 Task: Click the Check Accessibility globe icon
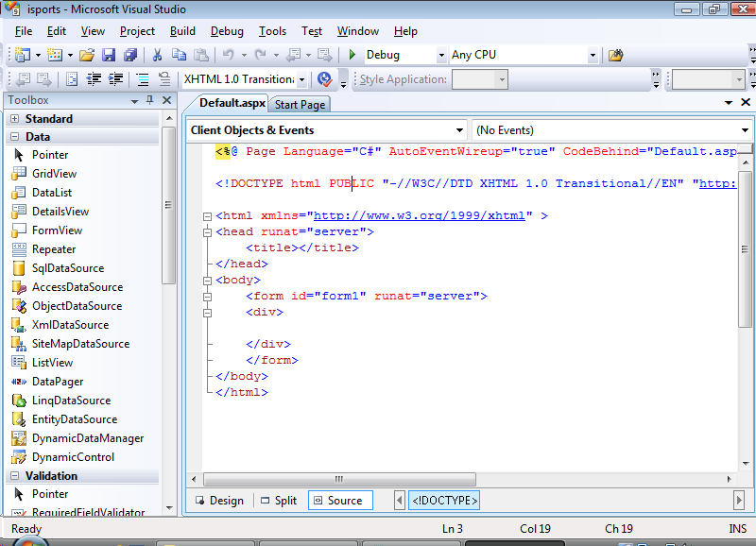(x=324, y=79)
